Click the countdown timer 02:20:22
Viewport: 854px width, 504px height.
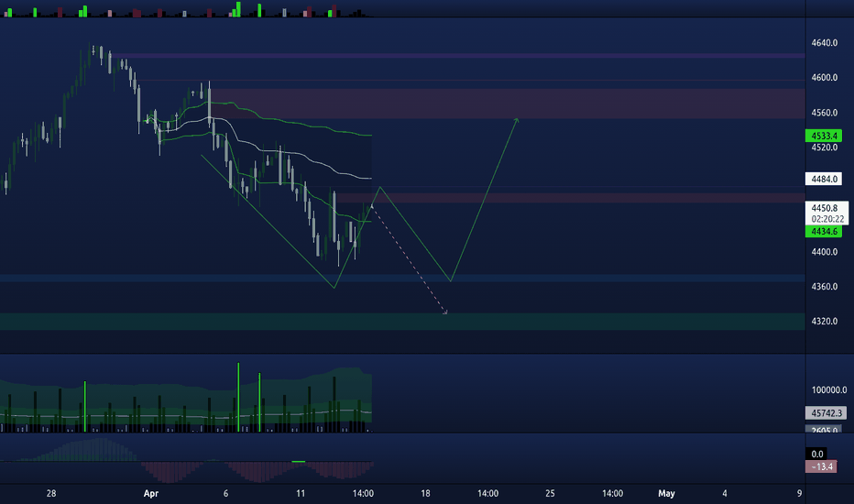pos(827,219)
